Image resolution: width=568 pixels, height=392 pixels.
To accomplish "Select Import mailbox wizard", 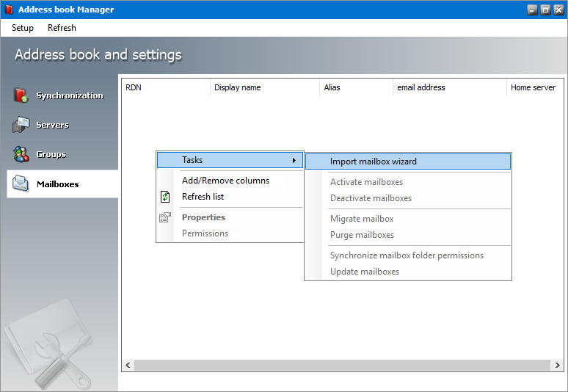I will click(x=373, y=161).
